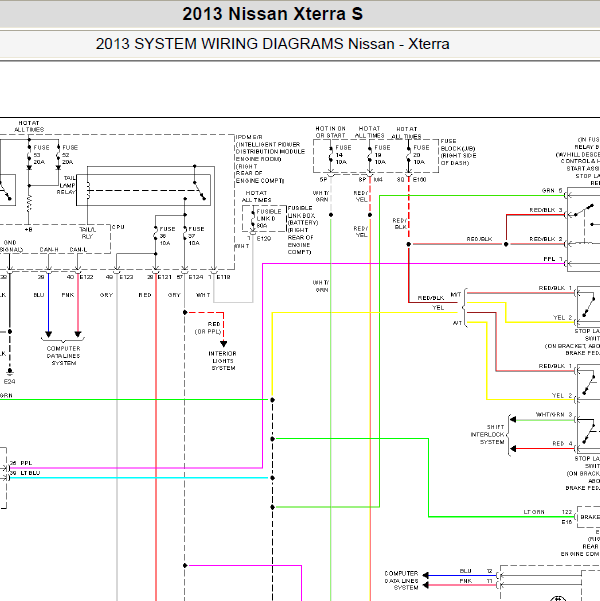Click the "CAN-H" terminal label
600x601 pixels.
pyautogui.click(x=49, y=250)
